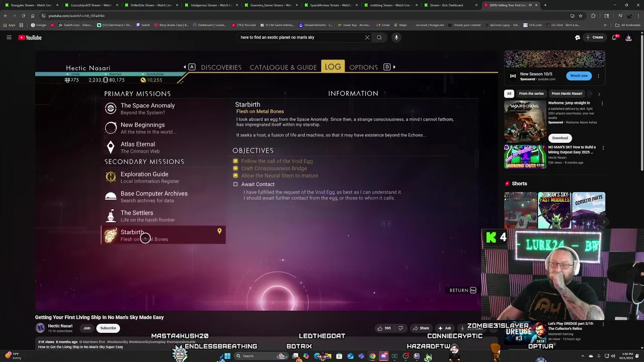Screen dimensions: 644x362
Task: Open the Create video button
Action: point(594,37)
